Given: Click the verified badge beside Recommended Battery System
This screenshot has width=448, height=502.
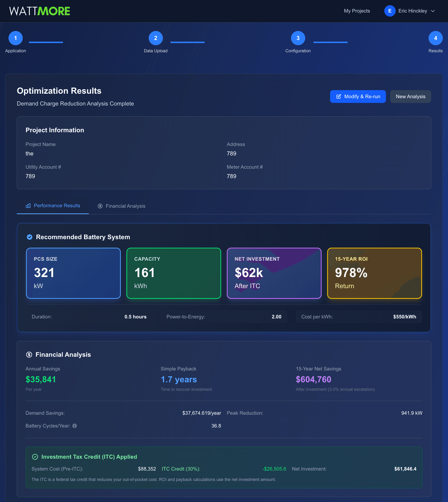Looking at the screenshot, I should click(30, 237).
